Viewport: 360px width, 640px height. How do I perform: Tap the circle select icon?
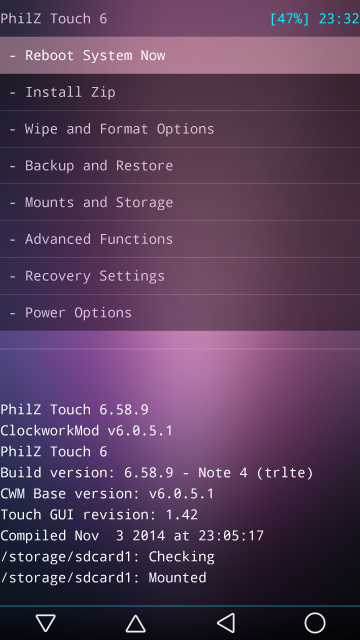pyautogui.click(x=315, y=623)
